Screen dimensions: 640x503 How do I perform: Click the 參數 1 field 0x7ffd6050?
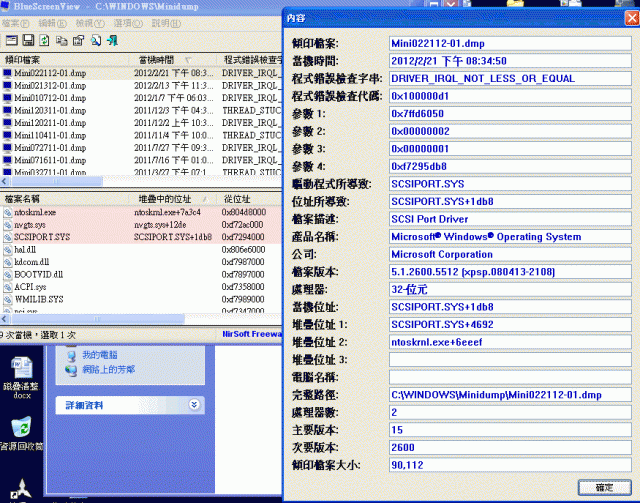[x=510, y=114]
